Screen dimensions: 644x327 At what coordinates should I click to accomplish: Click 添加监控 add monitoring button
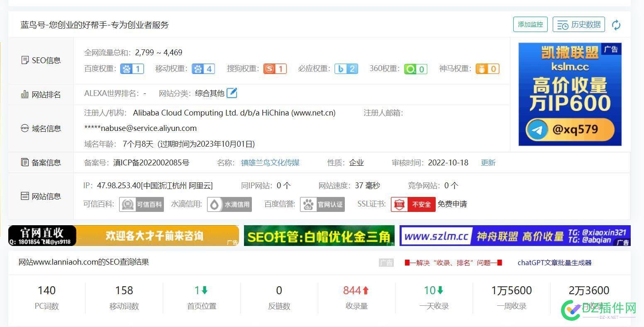(x=530, y=25)
